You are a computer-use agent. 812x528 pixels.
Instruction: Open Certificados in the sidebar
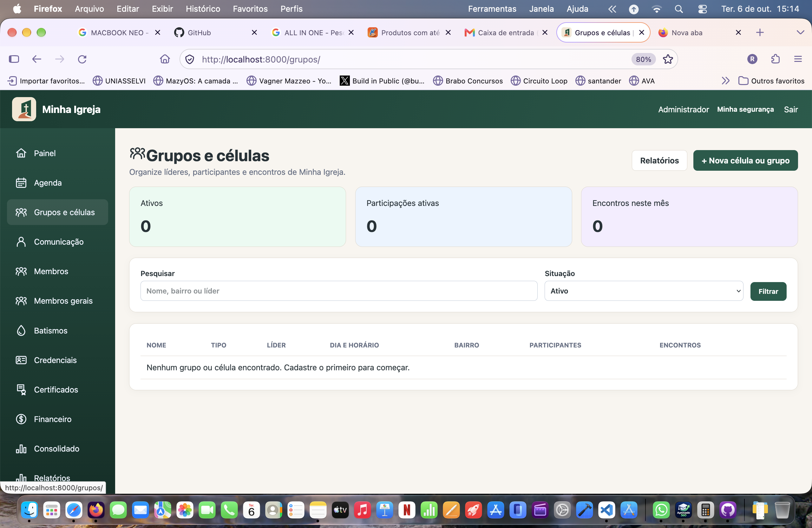[57, 389]
